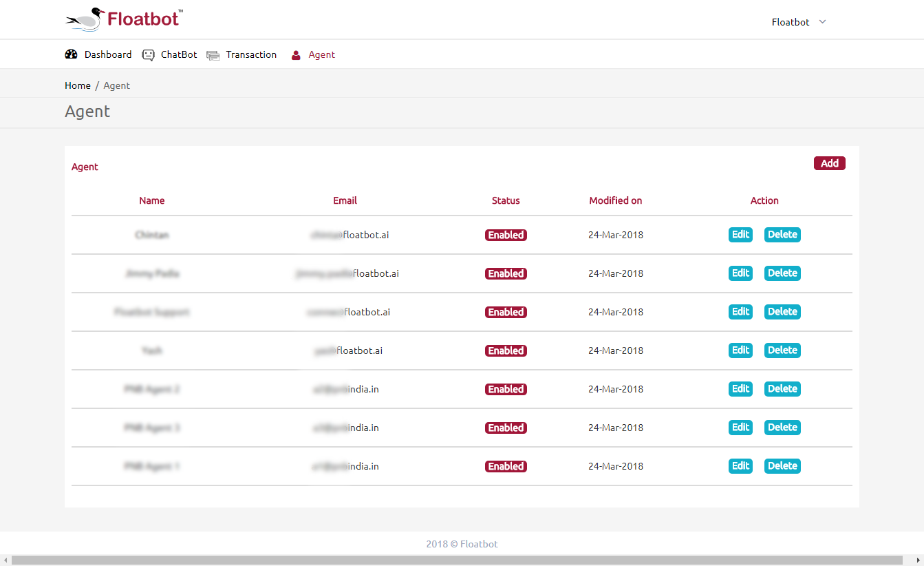
Task: Click the horizontal scrollbar at bottom
Action: (457, 560)
